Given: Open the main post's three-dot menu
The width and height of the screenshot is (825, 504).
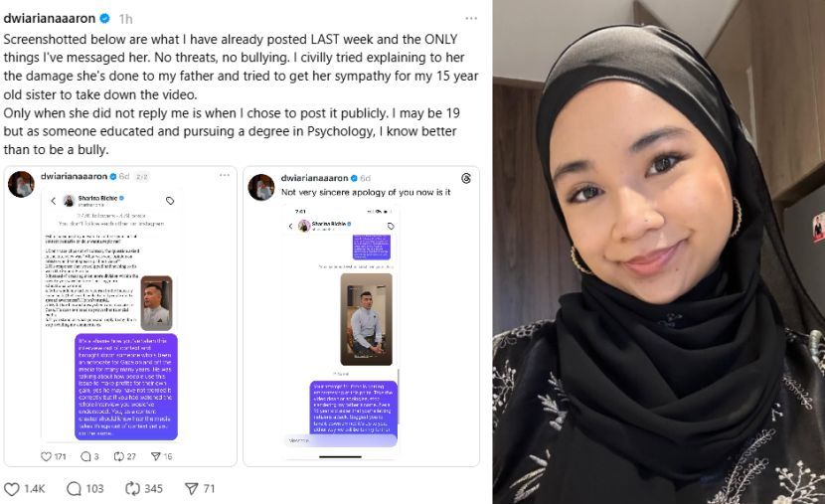Looking at the screenshot, I should (471, 19).
